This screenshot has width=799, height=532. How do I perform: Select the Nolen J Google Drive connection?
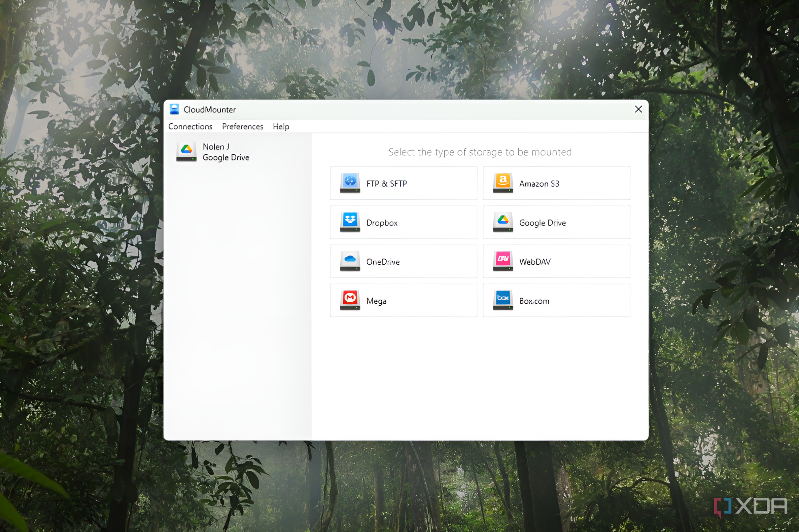click(x=226, y=152)
